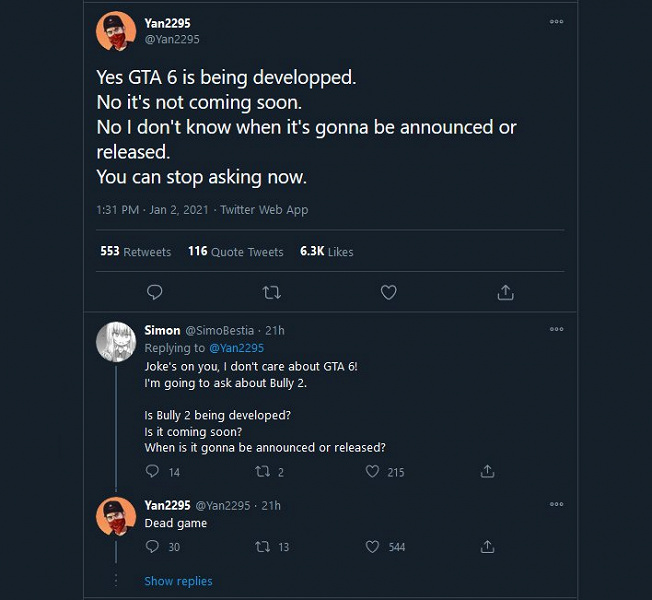
Task: Open more options on the "Dead game" reply
Action: [556, 504]
